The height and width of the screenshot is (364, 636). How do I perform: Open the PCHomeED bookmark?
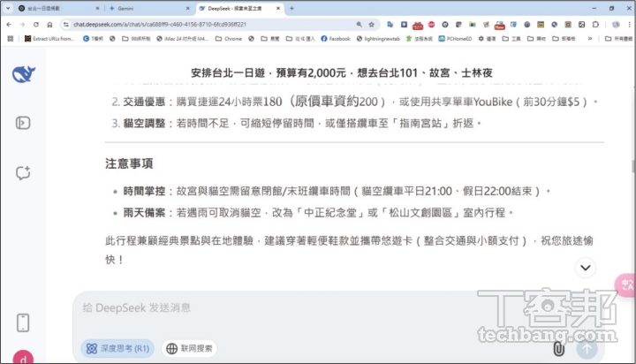coord(455,39)
